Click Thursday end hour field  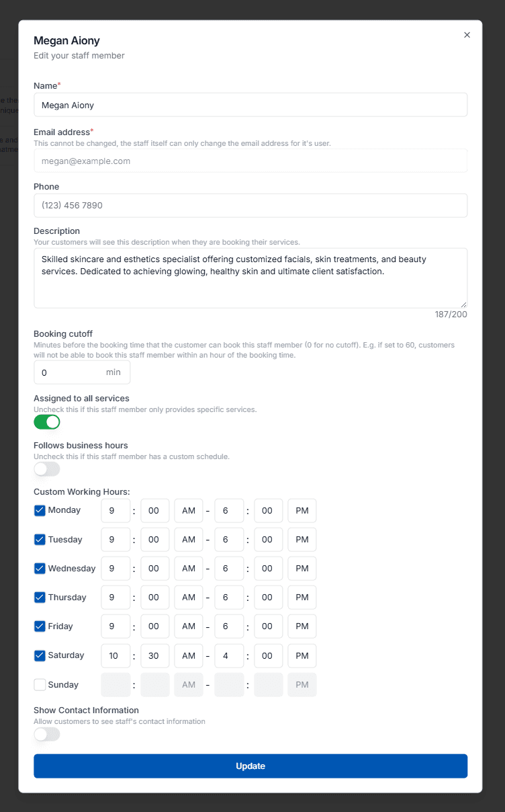(229, 598)
